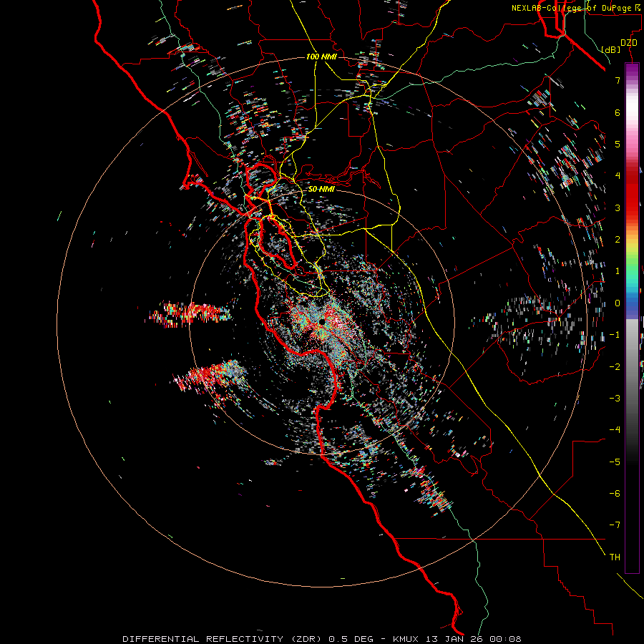Screen dimensions: 644x644
Task: Click the -3 value on the dB scale
Action: click(615, 398)
